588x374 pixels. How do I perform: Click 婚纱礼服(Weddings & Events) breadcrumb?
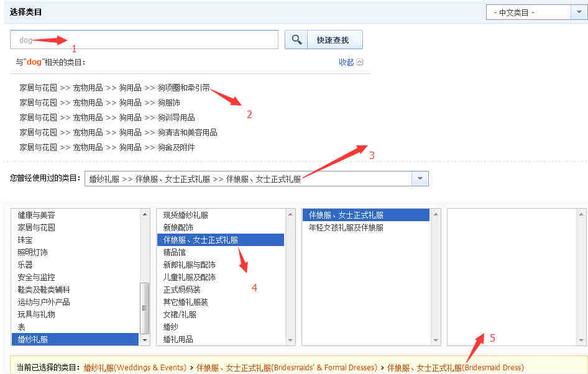pyautogui.click(x=135, y=368)
